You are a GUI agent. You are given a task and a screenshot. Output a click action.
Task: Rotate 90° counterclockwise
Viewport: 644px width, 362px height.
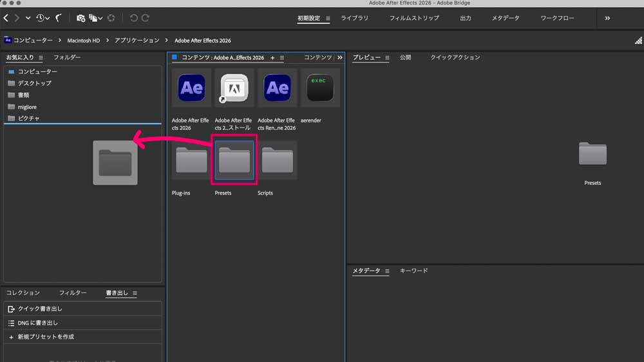pos(133,18)
